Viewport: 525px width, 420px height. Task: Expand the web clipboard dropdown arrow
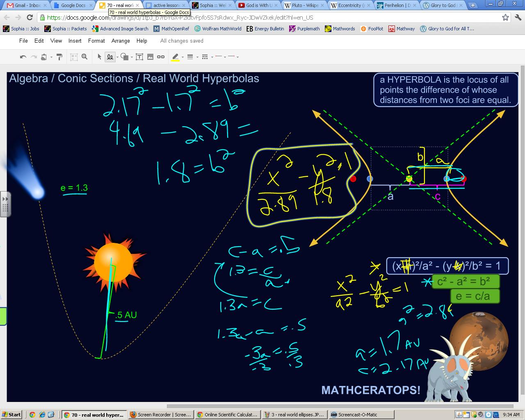(51, 57)
